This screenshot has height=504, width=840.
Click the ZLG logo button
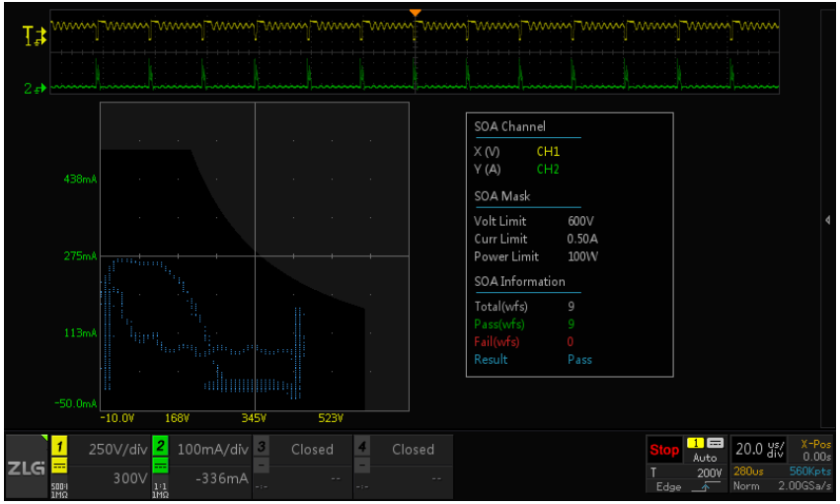tap(27, 468)
